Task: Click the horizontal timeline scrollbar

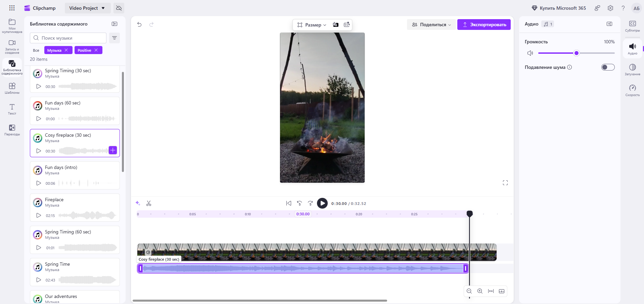Action: click(x=260, y=301)
